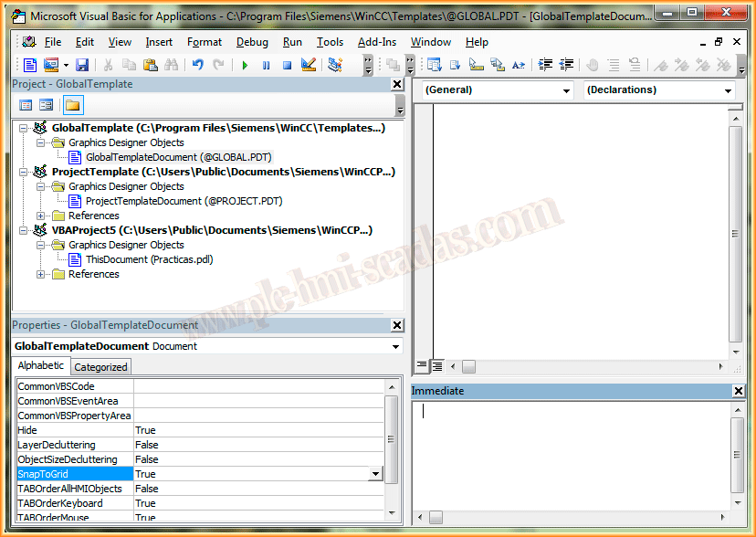Open the Debug menu
Viewport: 756px width, 537px height.
(252, 42)
